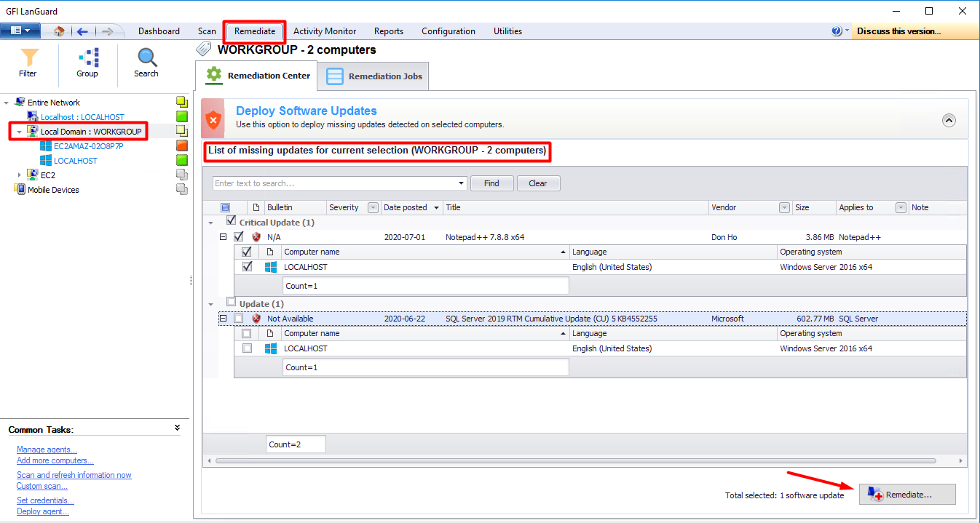
Task: Click the Remediation Center gear icon
Action: (x=213, y=74)
